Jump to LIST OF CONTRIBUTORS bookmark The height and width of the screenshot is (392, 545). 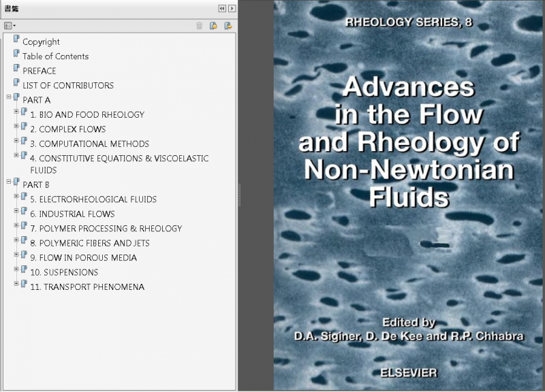(x=68, y=86)
